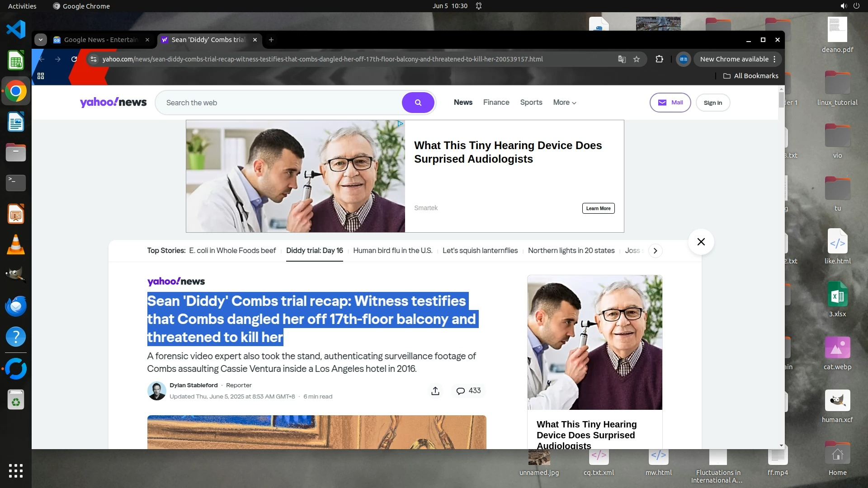Open the 433 comments bubble
868x488 pixels.
pos(468,391)
